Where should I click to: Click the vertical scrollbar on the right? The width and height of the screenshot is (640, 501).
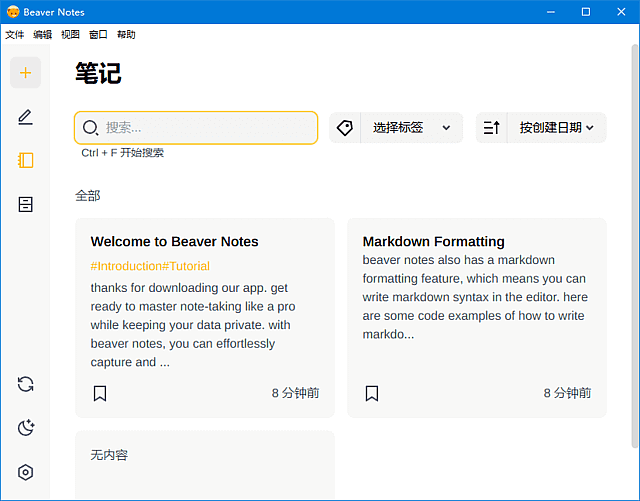coord(634,250)
